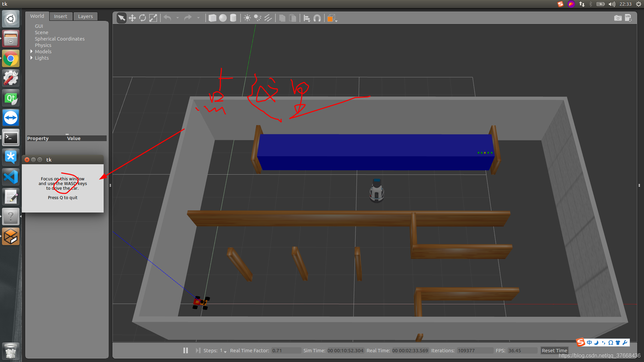
Task: Select the scale mode tool
Action: pos(153,18)
